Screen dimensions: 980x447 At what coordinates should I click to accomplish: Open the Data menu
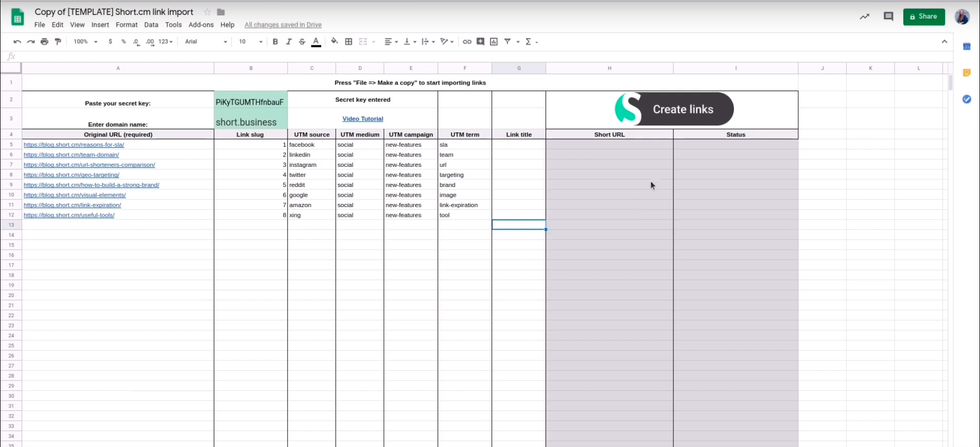(151, 25)
